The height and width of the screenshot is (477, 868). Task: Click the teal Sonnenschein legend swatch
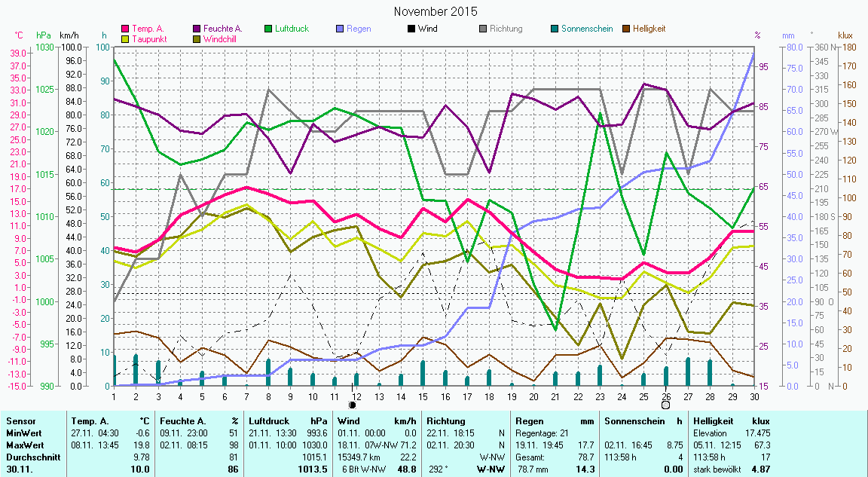click(554, 29)
